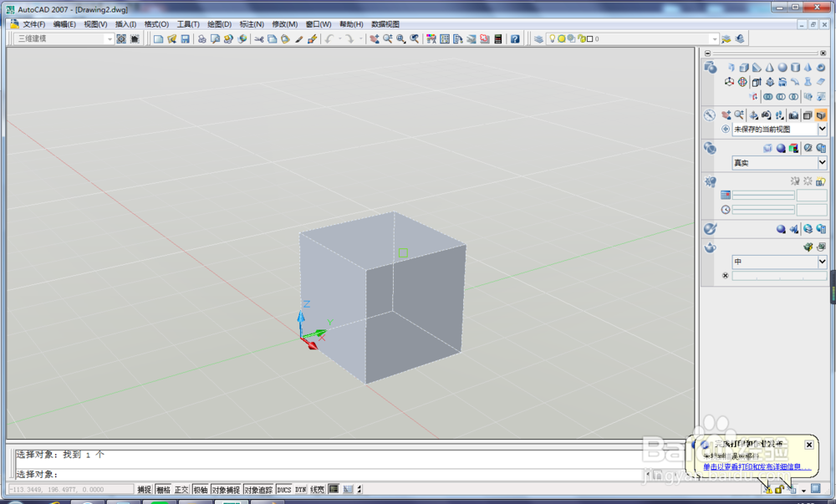Open the 文件(F) menu
Screen dimensions: 836x504
tap(34, 24)
